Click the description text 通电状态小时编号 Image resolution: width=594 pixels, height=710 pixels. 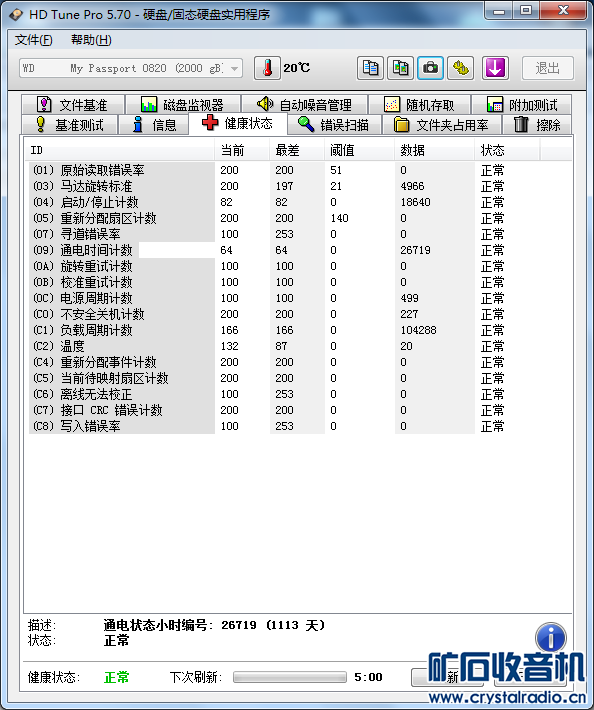click(155, 625)
